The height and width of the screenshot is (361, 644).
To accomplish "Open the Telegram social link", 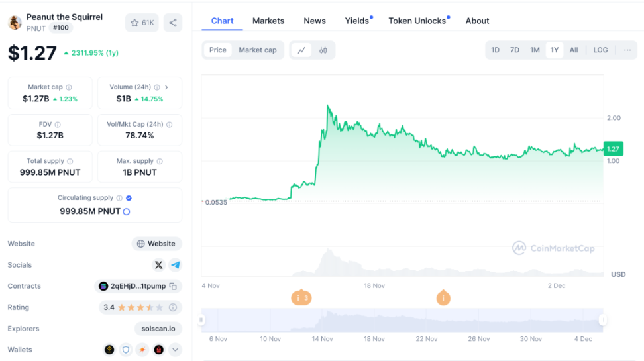I will tap(176, 265).
